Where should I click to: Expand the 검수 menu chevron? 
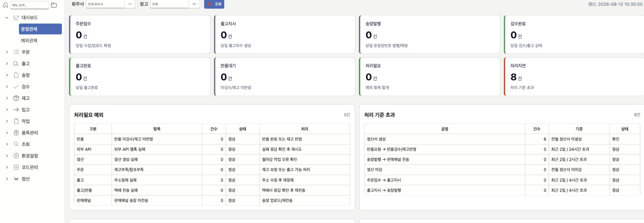click(7, 86)
